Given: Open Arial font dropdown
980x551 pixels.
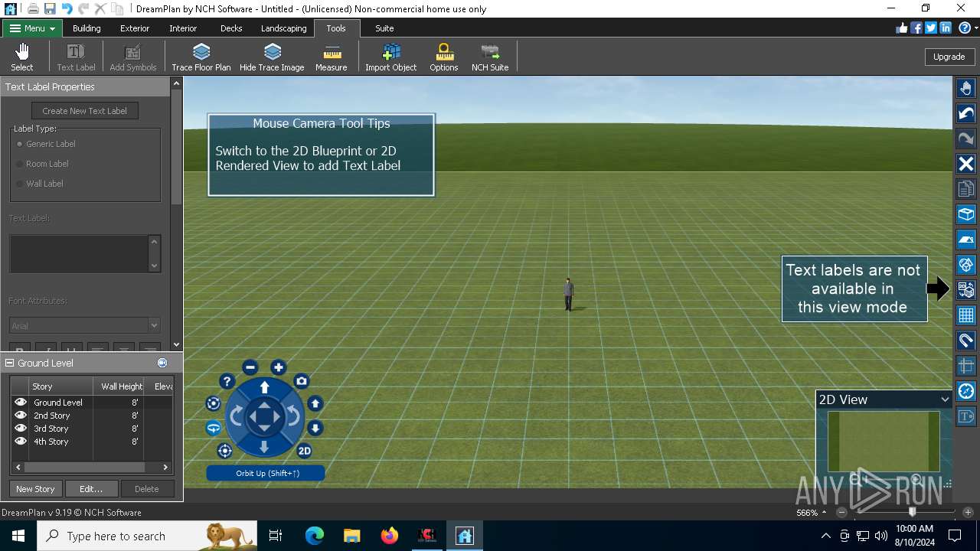Looking at the screenshot, I should (x=154, y=325).
